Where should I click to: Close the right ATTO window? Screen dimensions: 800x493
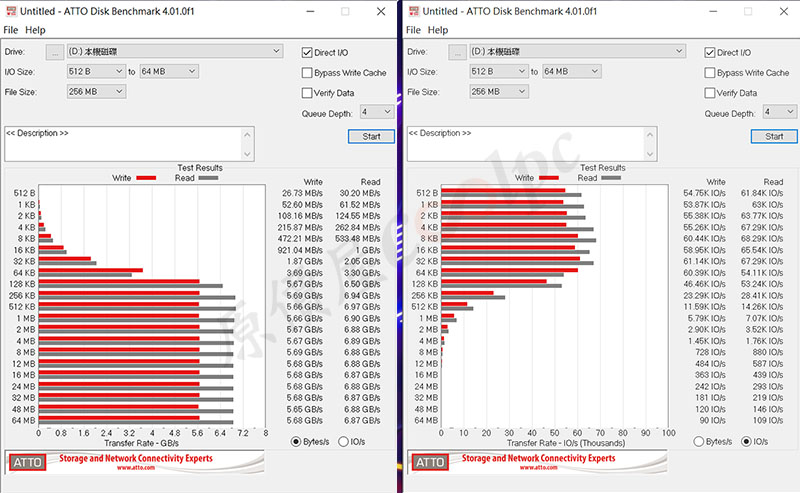[x=784, y=11]
